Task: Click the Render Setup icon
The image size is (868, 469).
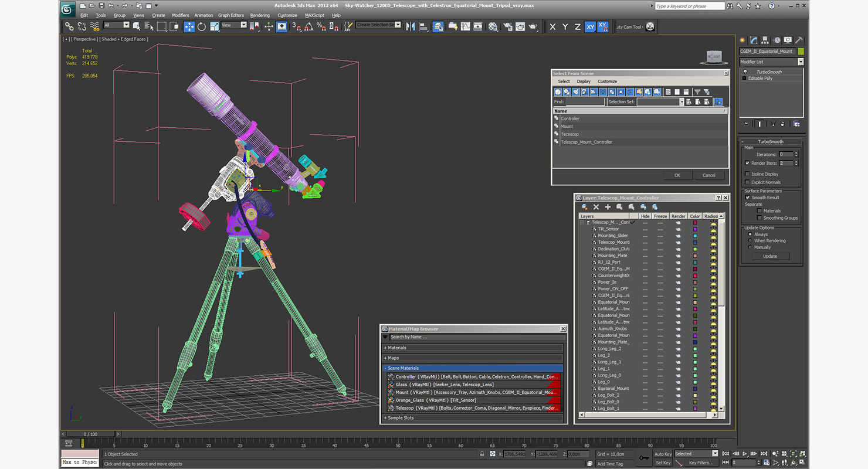Action: point(508,26)
